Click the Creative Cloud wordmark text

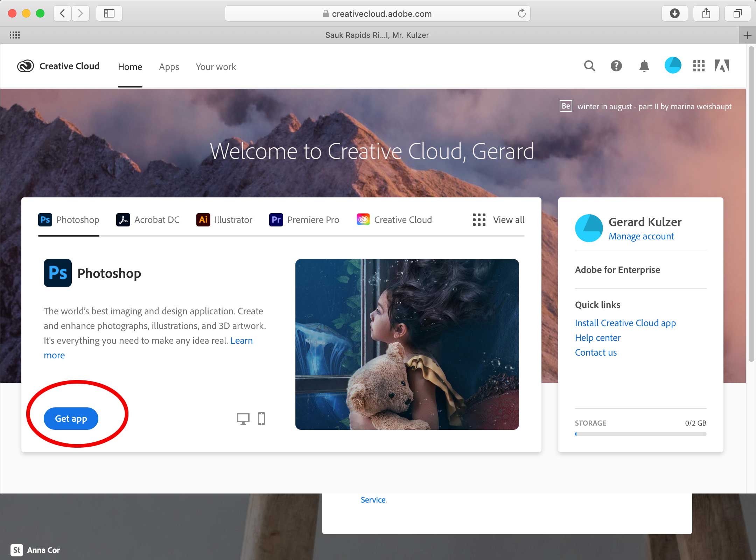[x=69, y=66]
